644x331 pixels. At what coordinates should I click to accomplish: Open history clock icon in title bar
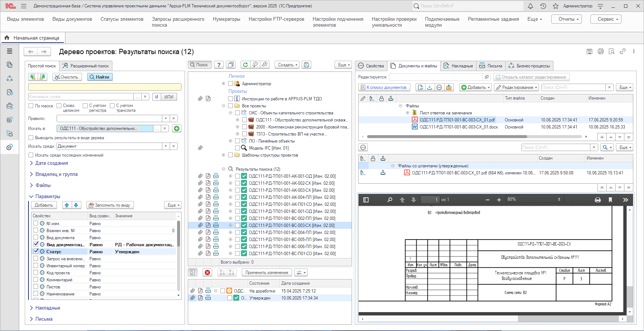543,6
